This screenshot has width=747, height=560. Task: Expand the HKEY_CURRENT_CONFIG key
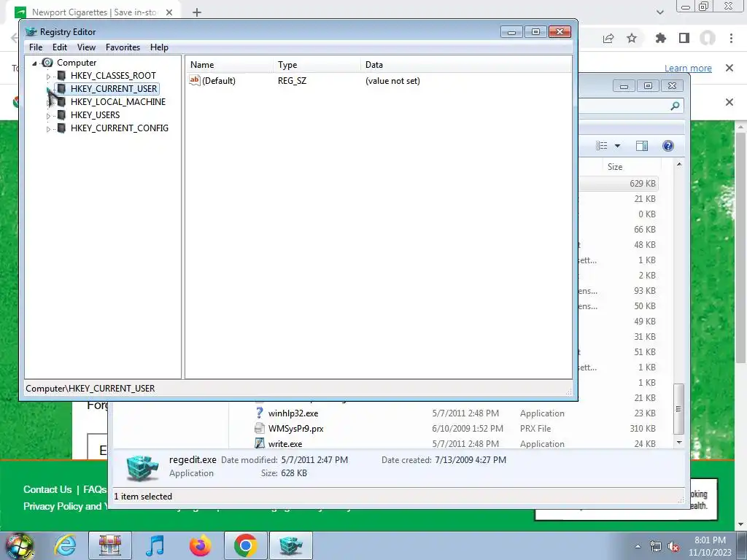tap(48, 129)
